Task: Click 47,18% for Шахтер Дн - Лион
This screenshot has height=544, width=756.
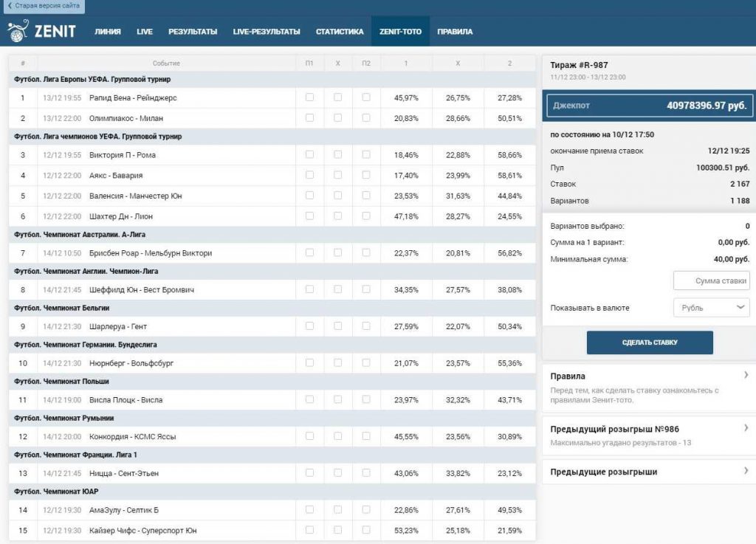Action: point(406,216)
